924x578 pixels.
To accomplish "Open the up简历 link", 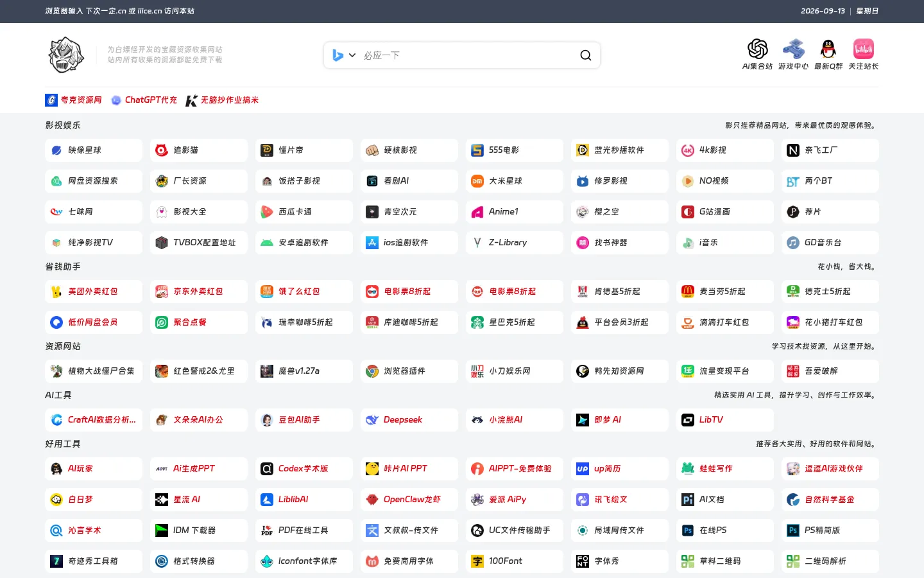I will pyautogui.click(x=620, y=469).
